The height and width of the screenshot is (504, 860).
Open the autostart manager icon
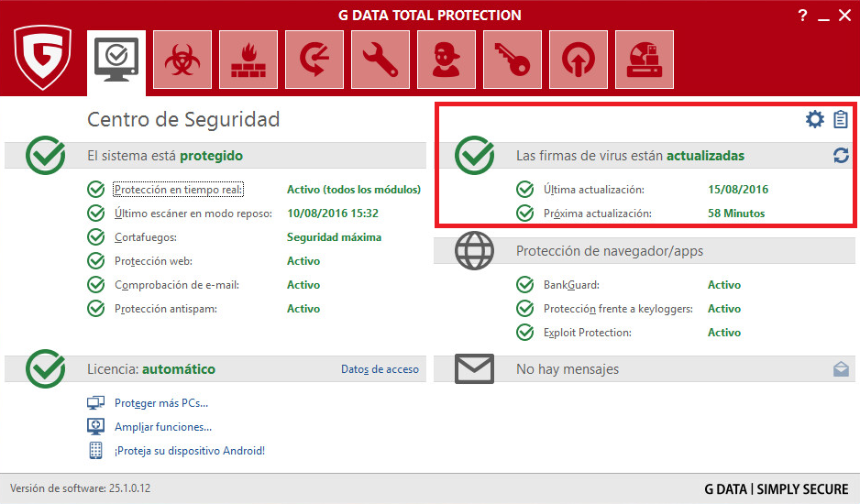(x=579, y=60)
